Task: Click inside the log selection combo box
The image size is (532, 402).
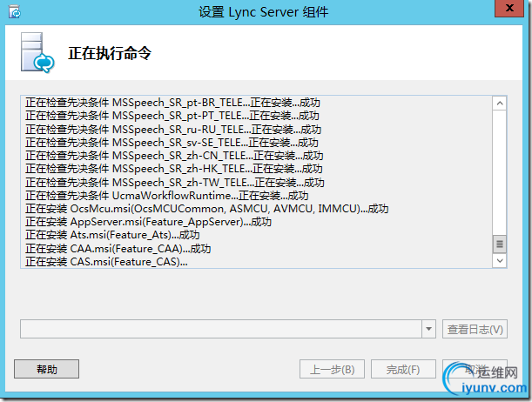Action: pyautogui.click(x=221, y=329)
